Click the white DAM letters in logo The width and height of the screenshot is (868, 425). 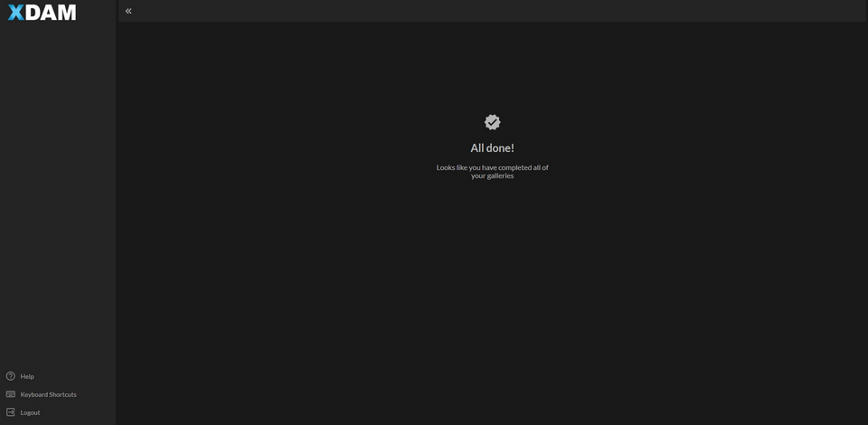(51, 13)
